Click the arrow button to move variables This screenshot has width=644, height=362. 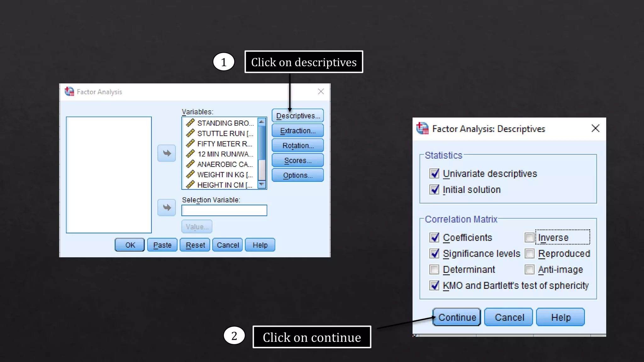pos(166,153)
